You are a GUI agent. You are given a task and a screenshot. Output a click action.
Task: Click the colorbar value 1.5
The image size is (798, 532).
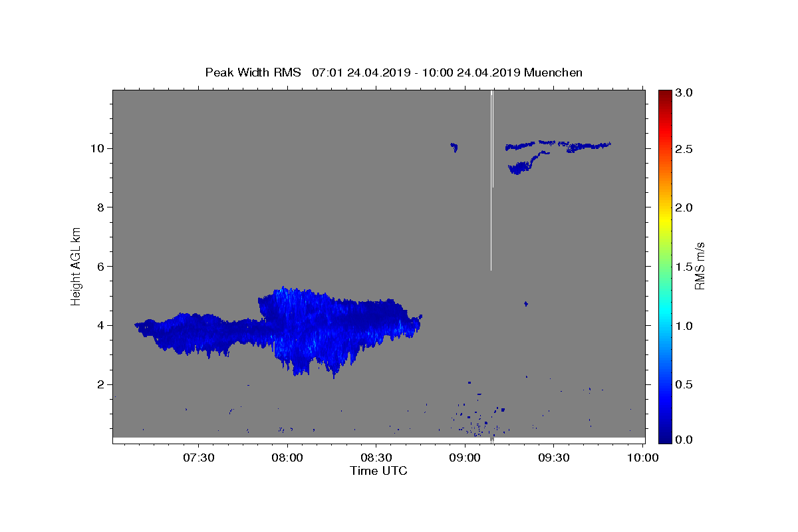(x=685, y=267)
